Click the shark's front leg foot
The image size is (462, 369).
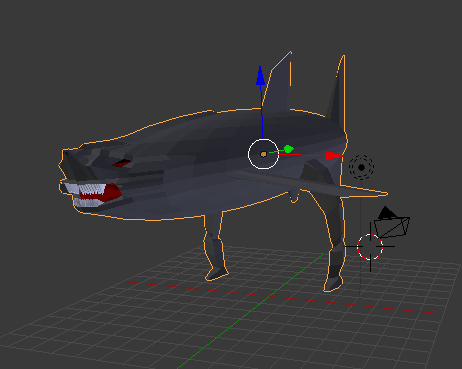click(x=217, y=273)
